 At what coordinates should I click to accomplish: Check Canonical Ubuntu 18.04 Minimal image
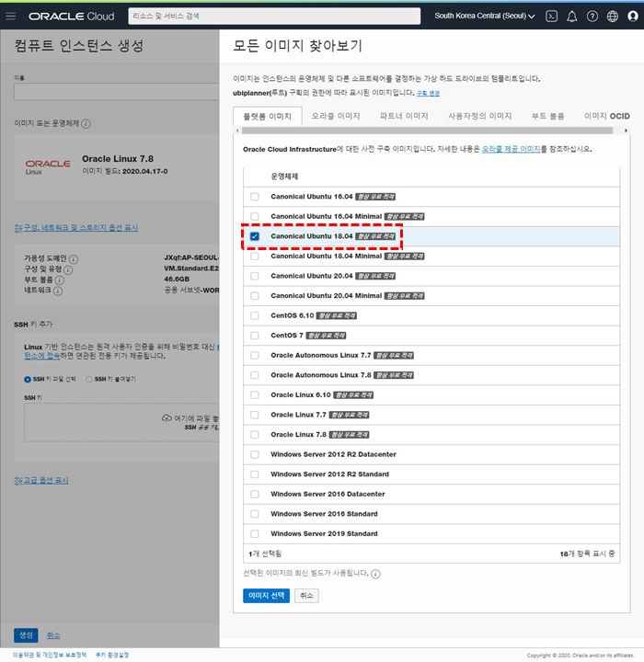[255, 257]
